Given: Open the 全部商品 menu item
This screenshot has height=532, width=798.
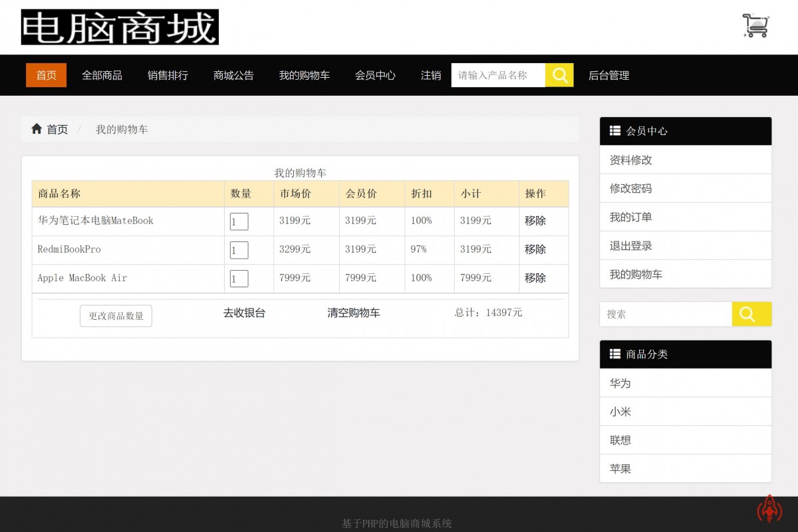Looking at the screenshot, I should point(101,75).
